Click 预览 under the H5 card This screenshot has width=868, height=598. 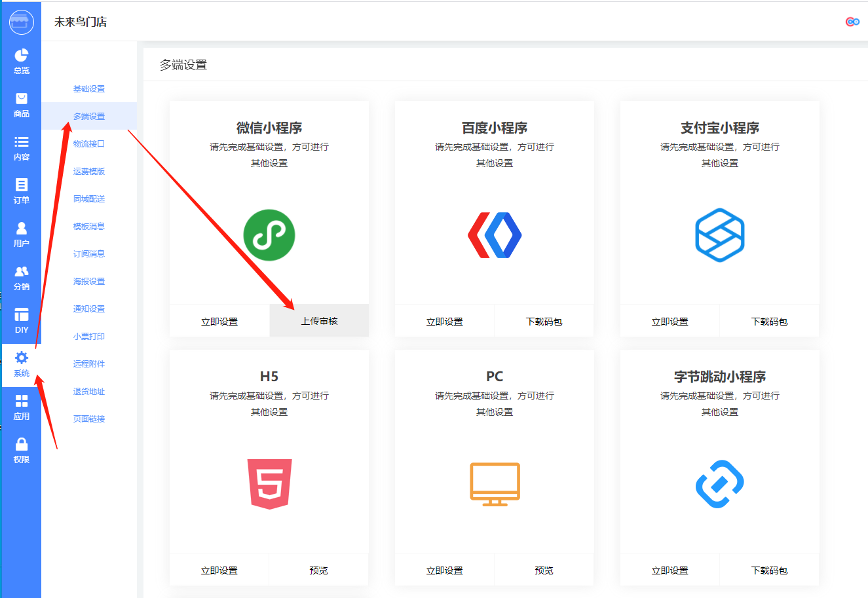pos(319,570)
